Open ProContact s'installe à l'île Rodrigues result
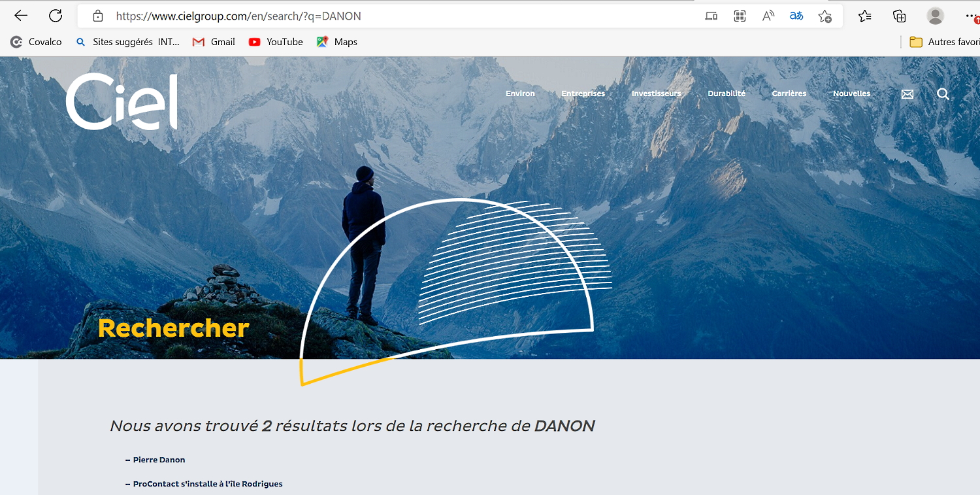Image resolution: width=980 pixels, height=495 pixels. [x=208, y=484]
